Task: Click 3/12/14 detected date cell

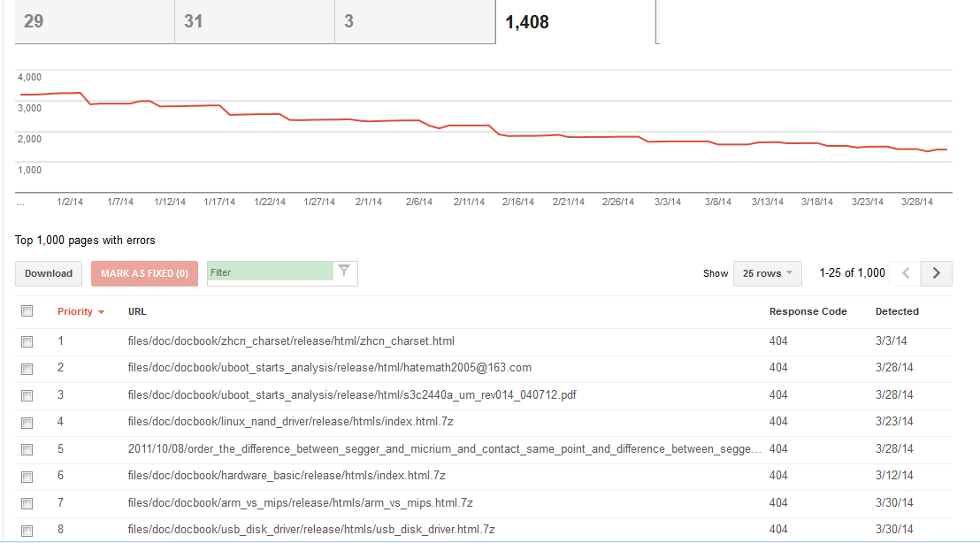Action: coord(894,476)
